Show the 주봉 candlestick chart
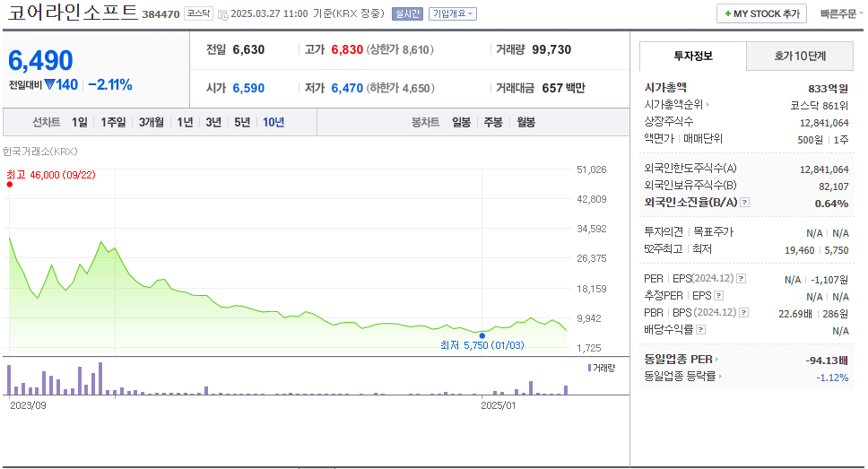The image size is (868, 469). (493, 122)
